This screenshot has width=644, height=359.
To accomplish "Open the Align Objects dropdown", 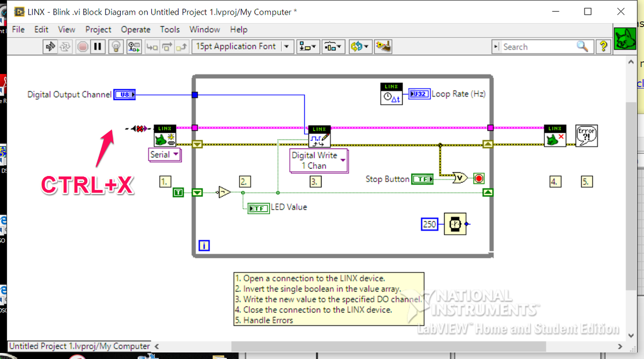I will (x=308, y=47).
